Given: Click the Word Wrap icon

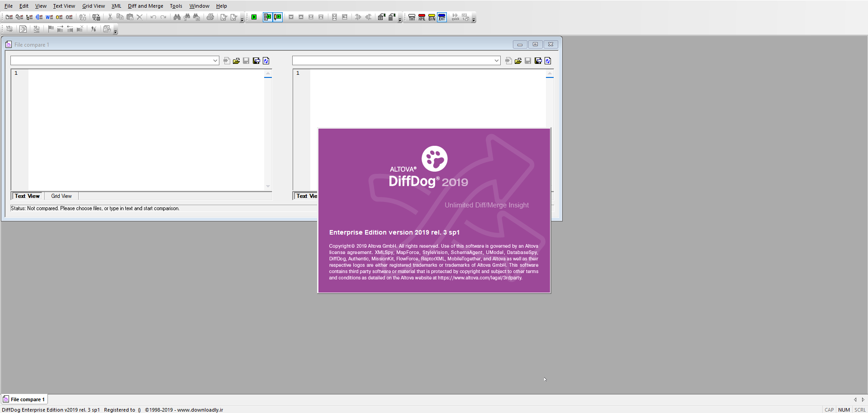Looking at the screenshot, I should click(9, 29).
